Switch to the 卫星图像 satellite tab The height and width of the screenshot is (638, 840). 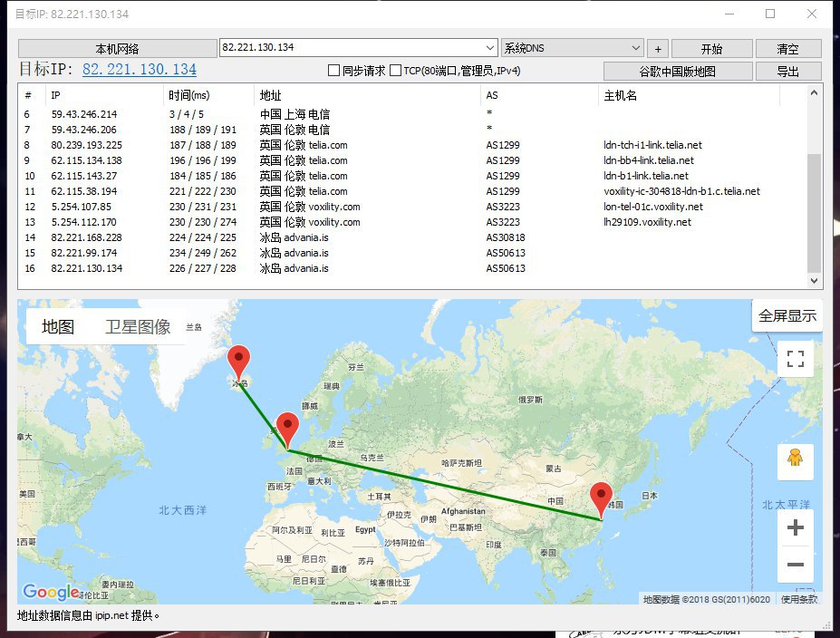pyautogui.click(x=138, y=327)
